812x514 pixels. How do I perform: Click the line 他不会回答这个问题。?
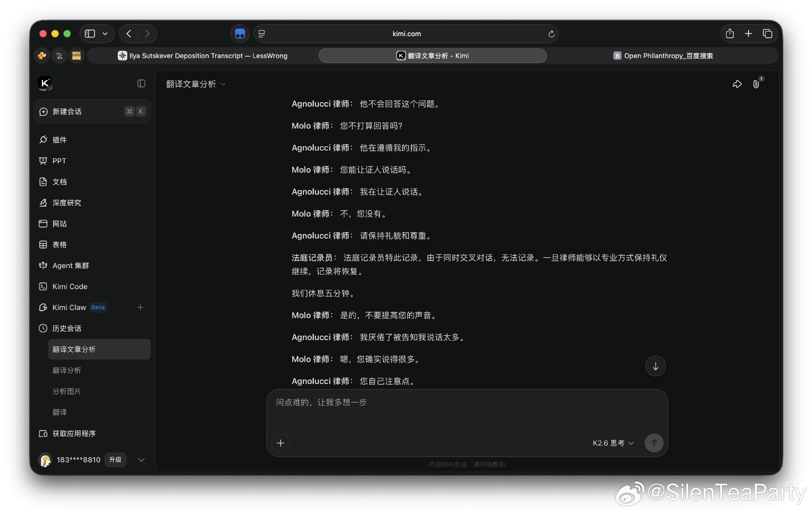click(x=400, y=104)
